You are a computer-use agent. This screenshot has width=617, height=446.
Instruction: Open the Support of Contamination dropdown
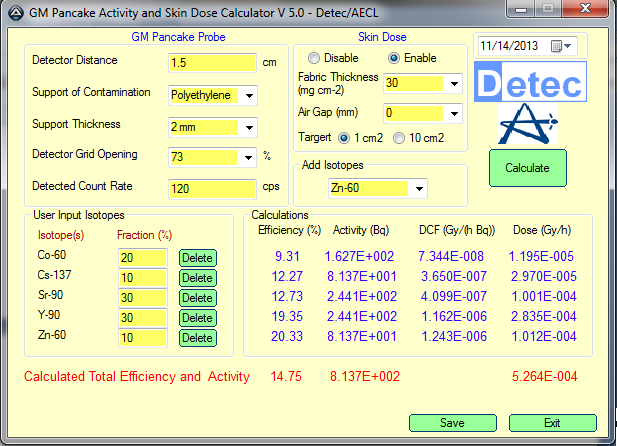pos(249,96)
